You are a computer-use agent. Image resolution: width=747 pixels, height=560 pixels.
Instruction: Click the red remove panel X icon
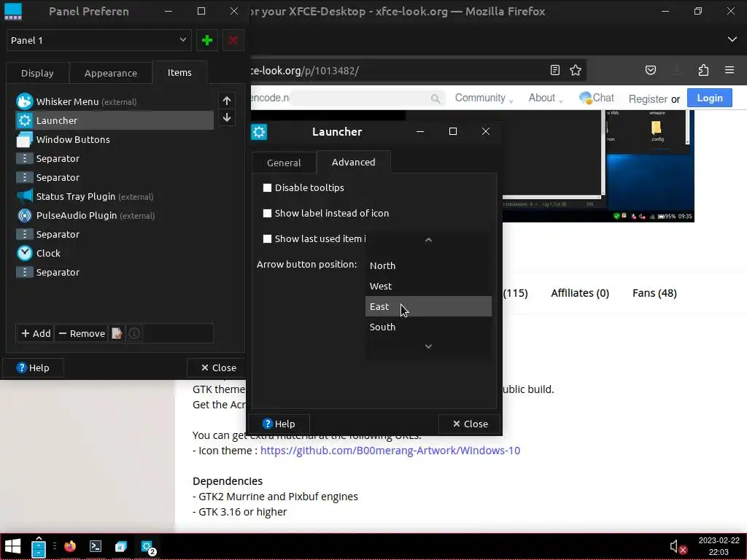pos(233,41)
